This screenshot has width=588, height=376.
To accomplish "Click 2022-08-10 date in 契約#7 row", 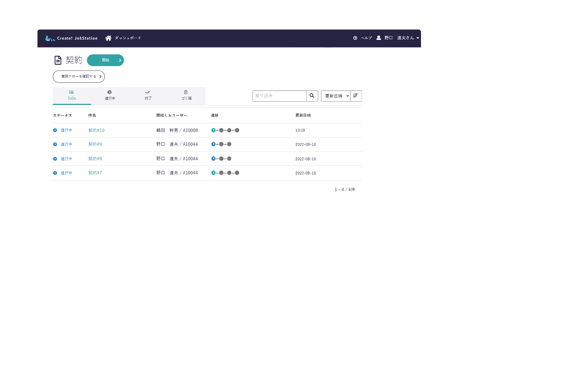I will (306, 173).
